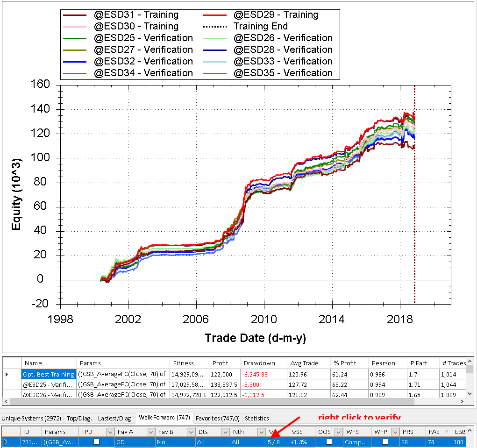Open the Statistics tab

[x=256, y=418]
